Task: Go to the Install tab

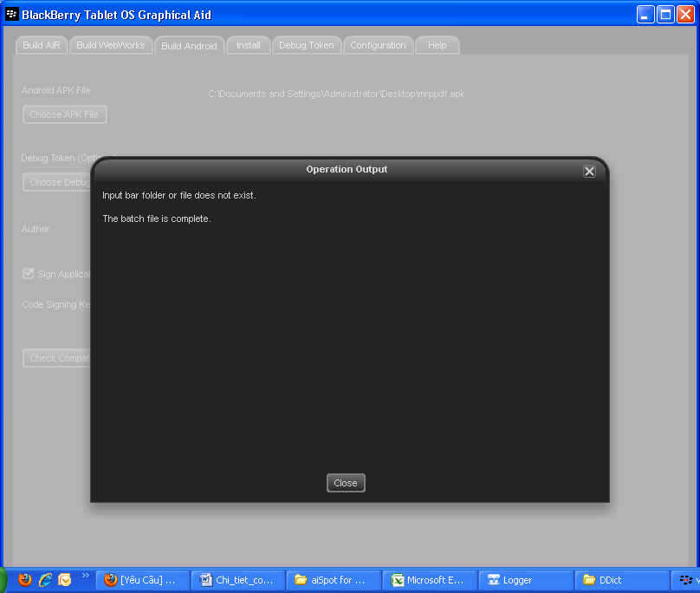Action: [x=249, y=45]
